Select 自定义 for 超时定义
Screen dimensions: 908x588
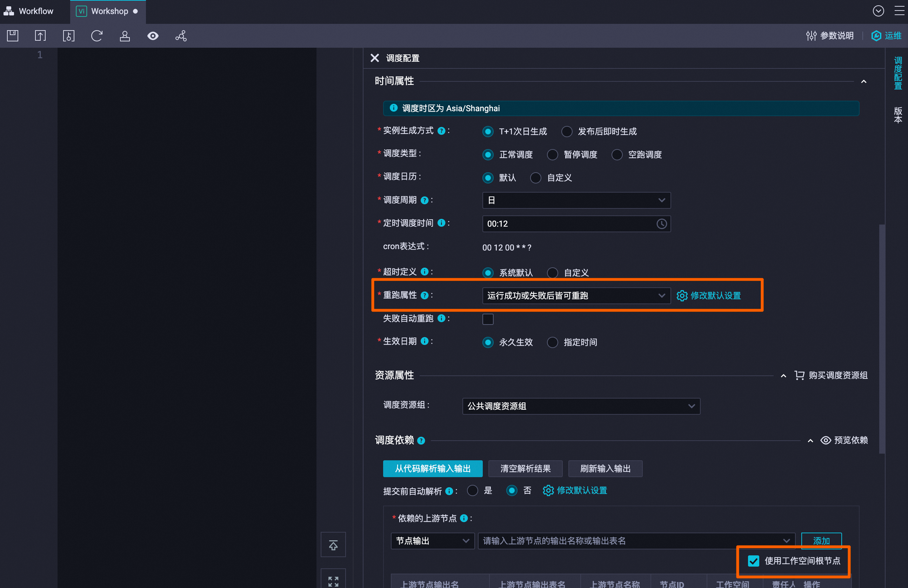[553, 273]
